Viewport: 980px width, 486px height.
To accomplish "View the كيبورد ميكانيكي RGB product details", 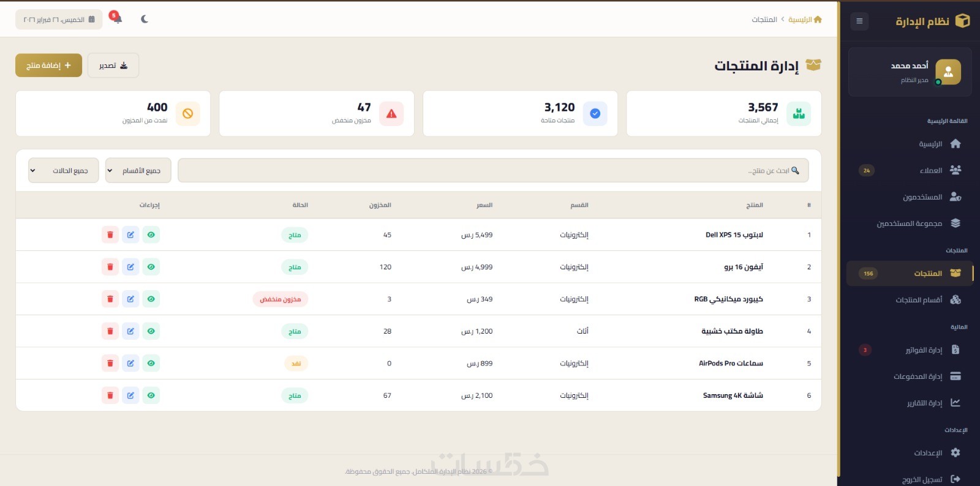I will pyautogui.click(x=151, y=299).
